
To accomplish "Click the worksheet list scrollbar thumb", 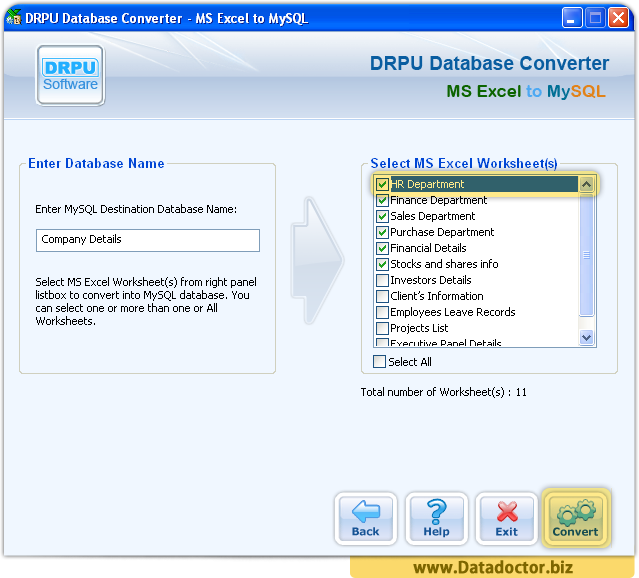I will tap(586, 255).
